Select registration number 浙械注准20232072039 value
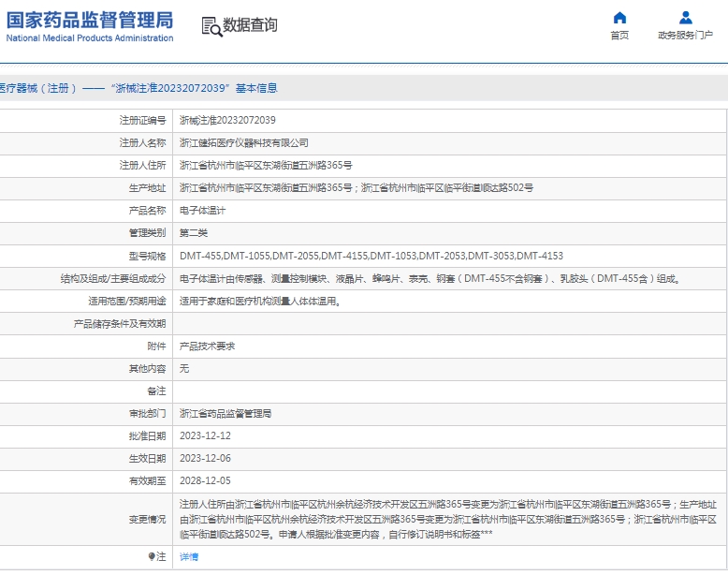728x575 pixels. click(x=227, y=121)
